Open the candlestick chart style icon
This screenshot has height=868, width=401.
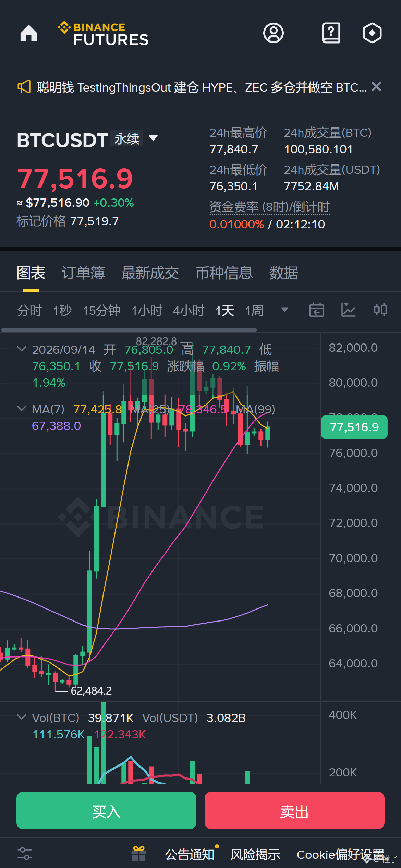point(380,310)
